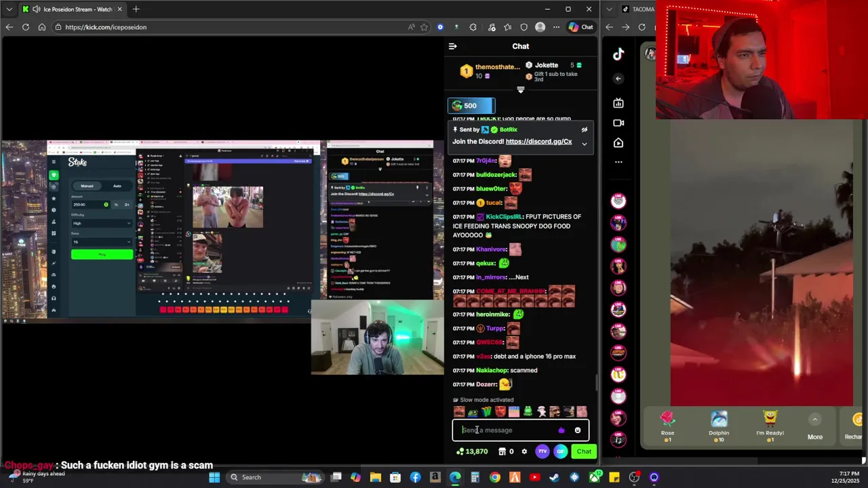This screenshot has height=488, width=868.
Task: Open the Favorites list icon in Edge
Action: pos(507,27)
